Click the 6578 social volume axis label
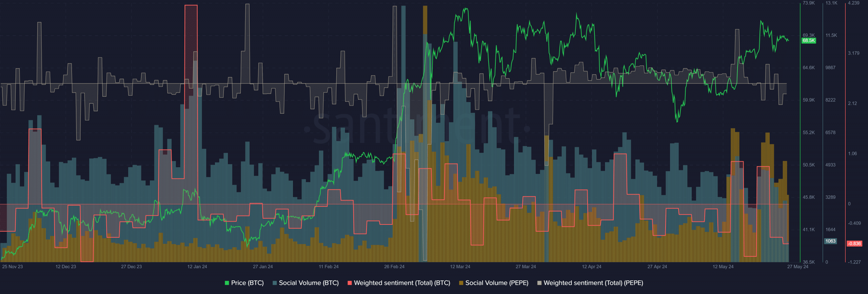The width and height of the screenshot is (868, 294). click(830, 133)
